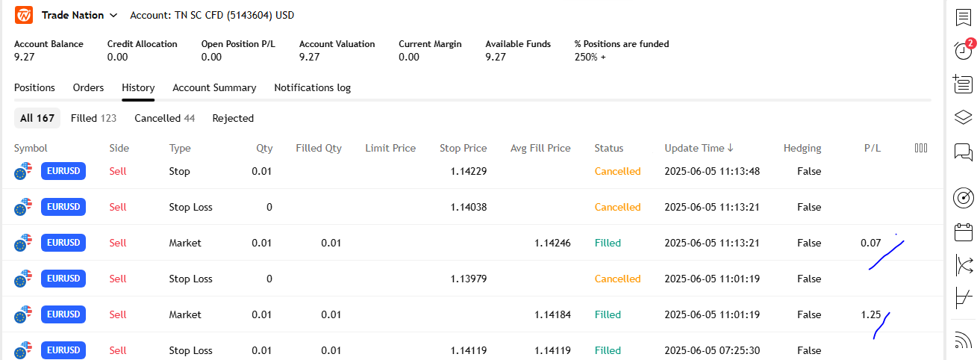Image resolution: width=980 pixels, height=360 pixels.
Task: Click the radar target icon in sidebar
Action: tap(963, 197)
